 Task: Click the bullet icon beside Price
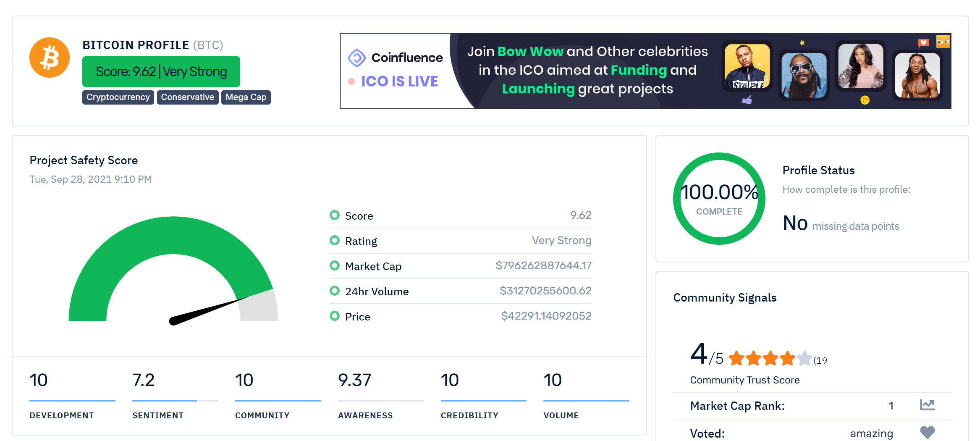[x=335, y=316]
